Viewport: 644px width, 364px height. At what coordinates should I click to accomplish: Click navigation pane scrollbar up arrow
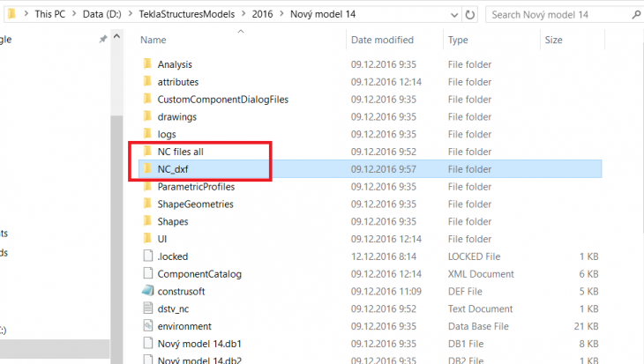point(116,36)
